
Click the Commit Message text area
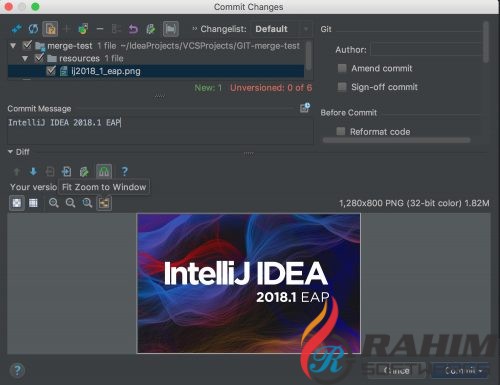(x=160, y=130)
